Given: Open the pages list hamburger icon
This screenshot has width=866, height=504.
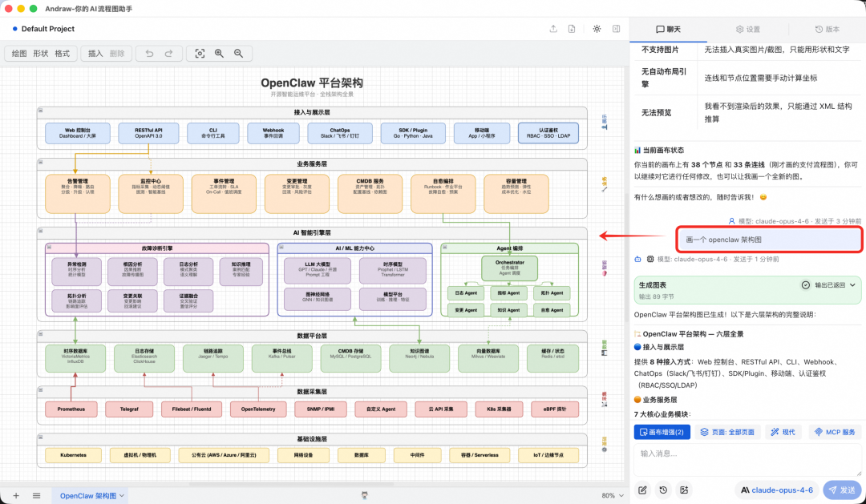Looking at the screenshot, I should (x=36, y=496).
